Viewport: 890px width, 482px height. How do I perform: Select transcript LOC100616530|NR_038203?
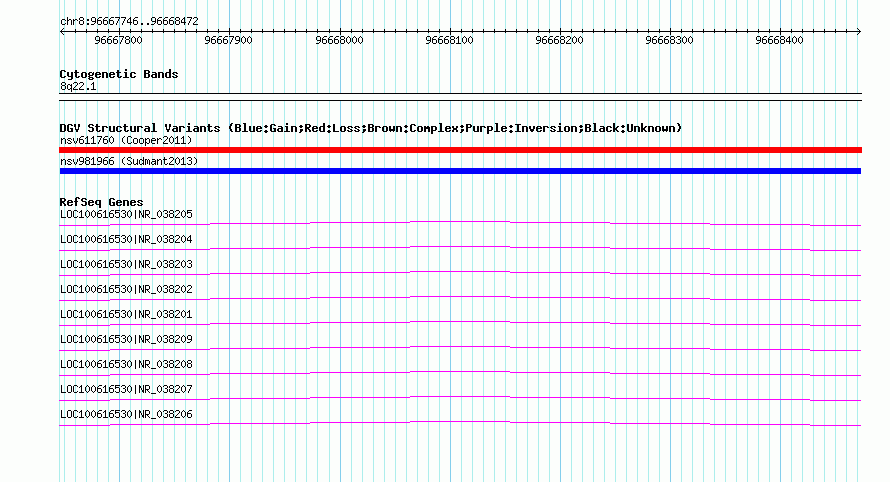click(126, 264)
